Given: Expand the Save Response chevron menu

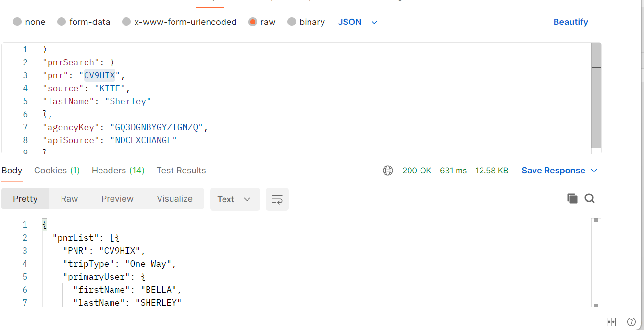Looking at the screenshot, I should [x=594, y=171].
